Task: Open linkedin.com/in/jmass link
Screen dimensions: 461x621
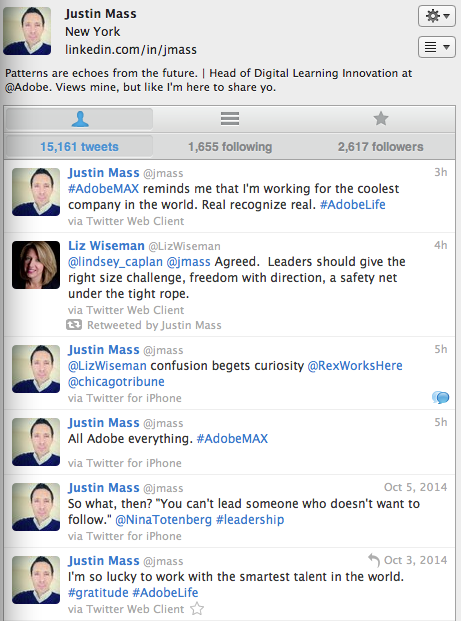Action: [131, 50]
